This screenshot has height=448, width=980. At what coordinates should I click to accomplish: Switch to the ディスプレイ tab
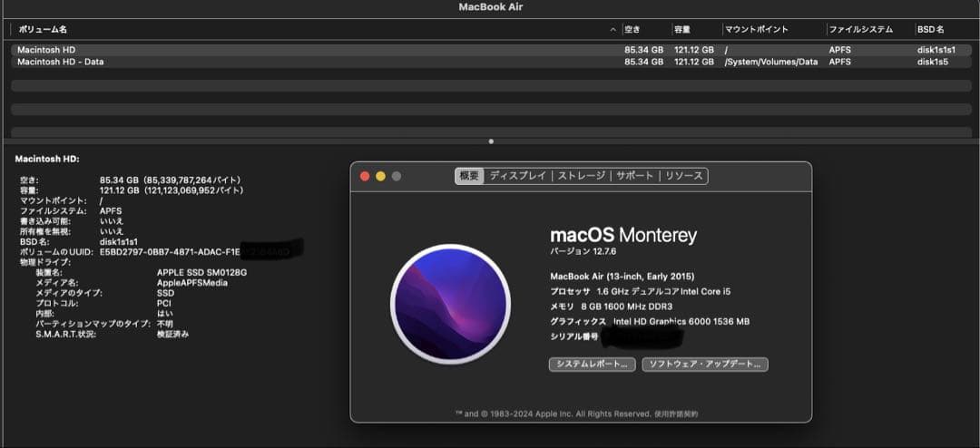coord(517,176)
